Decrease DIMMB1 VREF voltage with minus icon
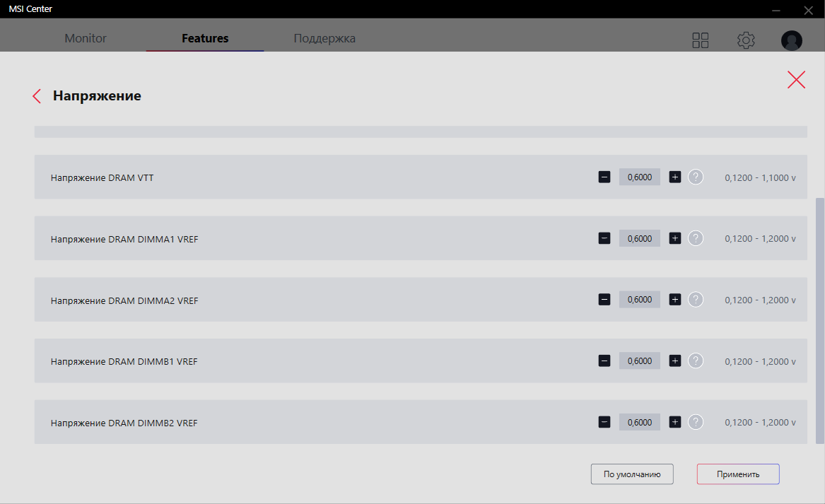Screen dimensions: 825x504 (x=604, y=361)
